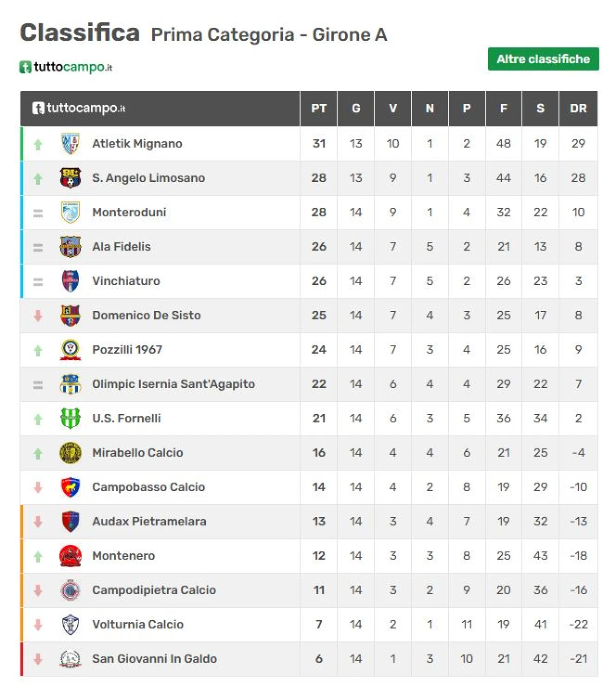The width and height of the screenshot is (616, 686).
Task: Click the Ala Fidelis team badge
Action: [x=70, y=246]
